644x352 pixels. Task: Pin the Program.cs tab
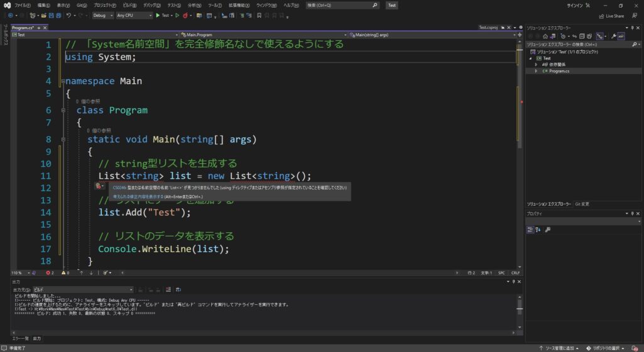point(39,28)
